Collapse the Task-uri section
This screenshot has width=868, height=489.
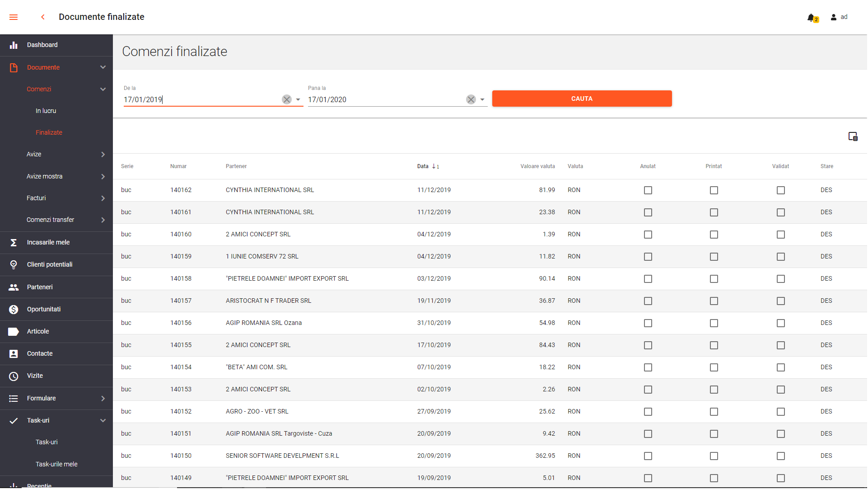click(103, 421)
